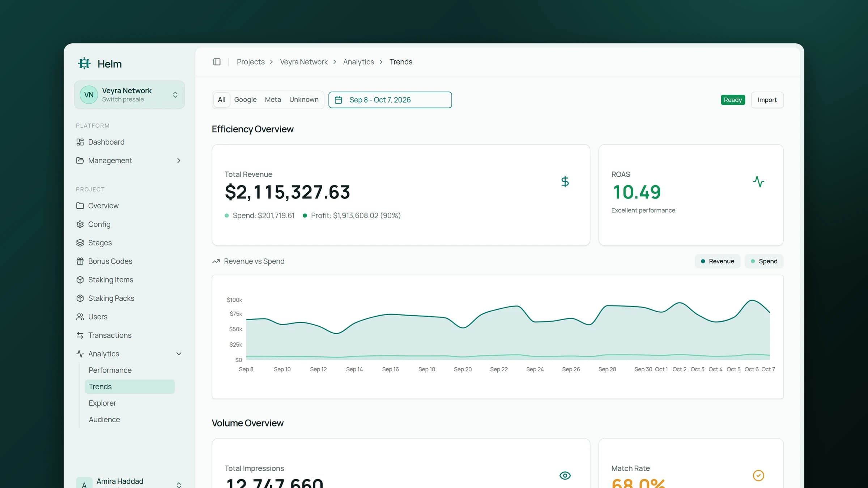Go to Stages page
Viewport: 868px width, 488px height.
tap(129, 243)
